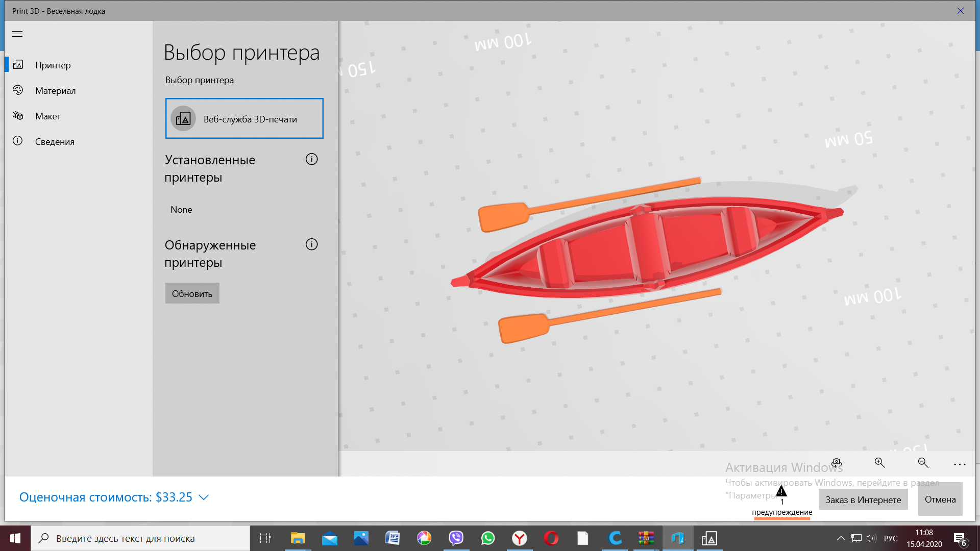
Task: Show info about Обнаруженные принтеры
Action: (x=311, y=244)
